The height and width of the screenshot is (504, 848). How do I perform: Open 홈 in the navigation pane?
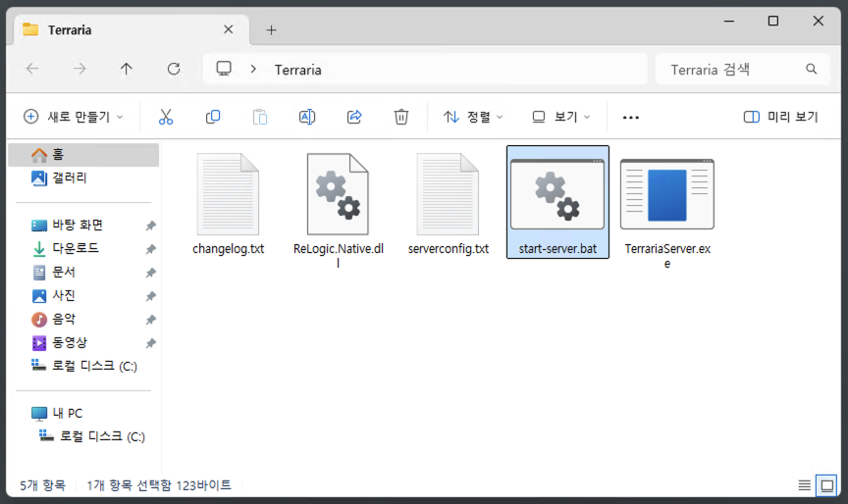tap(83, 155)
